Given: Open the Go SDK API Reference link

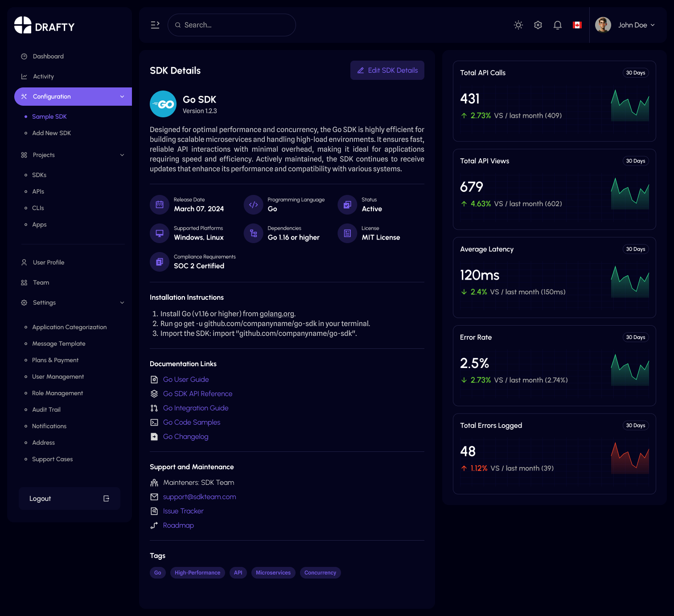Looking at the screenshot, I should click(x=197, y=394).
